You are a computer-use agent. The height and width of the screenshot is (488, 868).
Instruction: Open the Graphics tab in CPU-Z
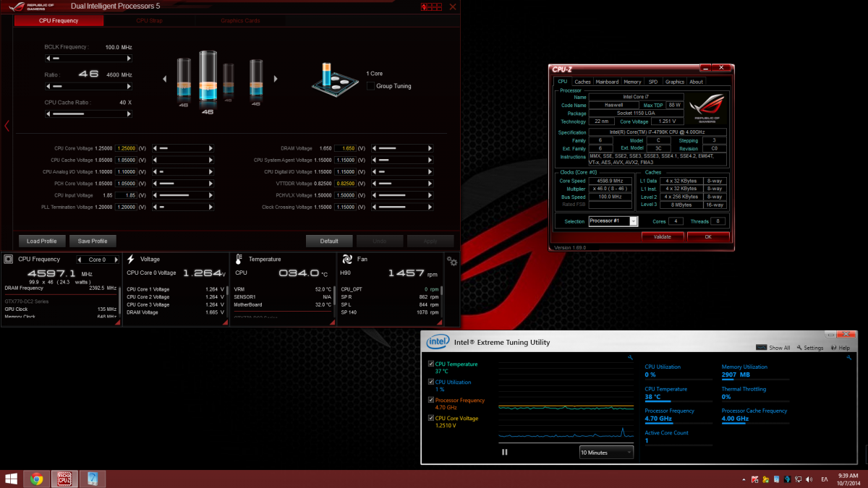click(674, 82)
